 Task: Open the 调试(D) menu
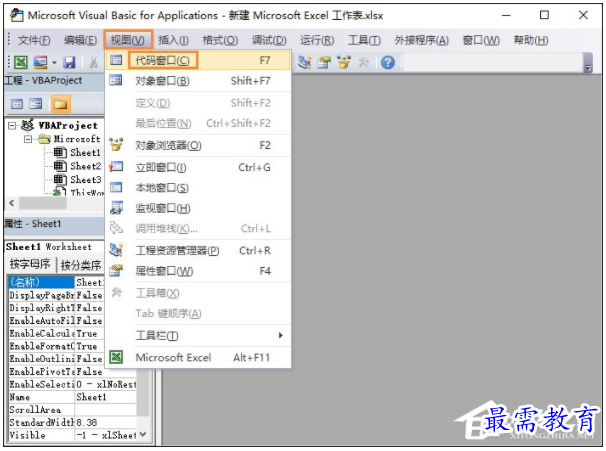click(x=269, y=40)
